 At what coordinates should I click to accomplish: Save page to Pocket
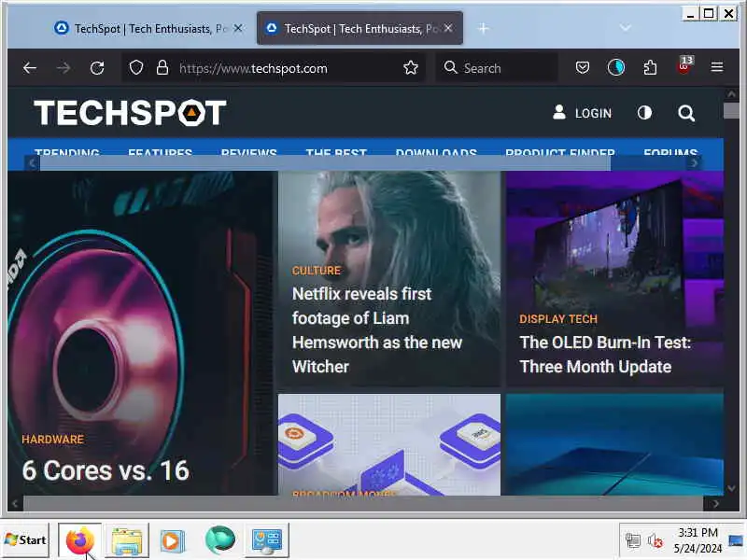pos(582,67)
